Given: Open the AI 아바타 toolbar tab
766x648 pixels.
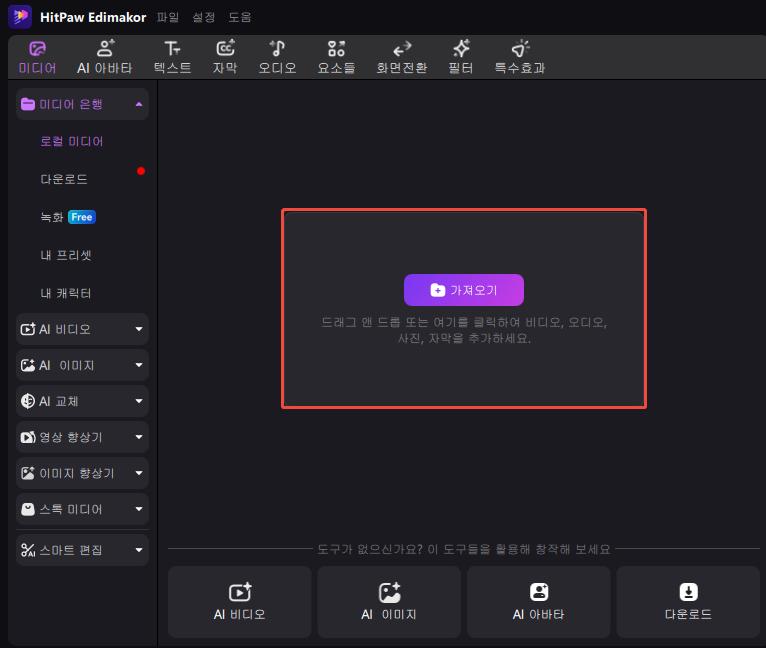Looking at the screenshot, I should (105, 58).
